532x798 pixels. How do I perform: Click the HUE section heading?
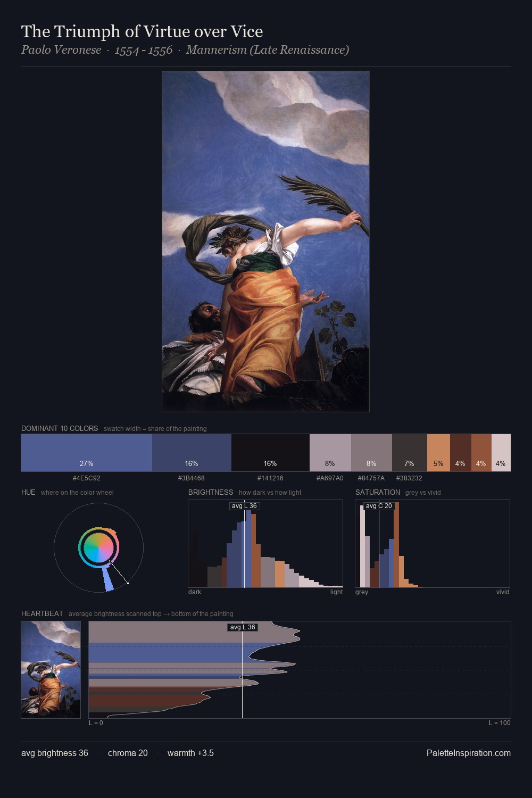[x=28, y=492]
